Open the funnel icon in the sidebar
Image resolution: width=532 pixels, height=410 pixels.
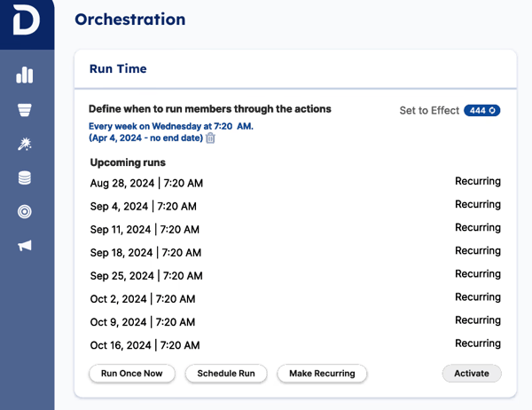click(x=25, y=110)
